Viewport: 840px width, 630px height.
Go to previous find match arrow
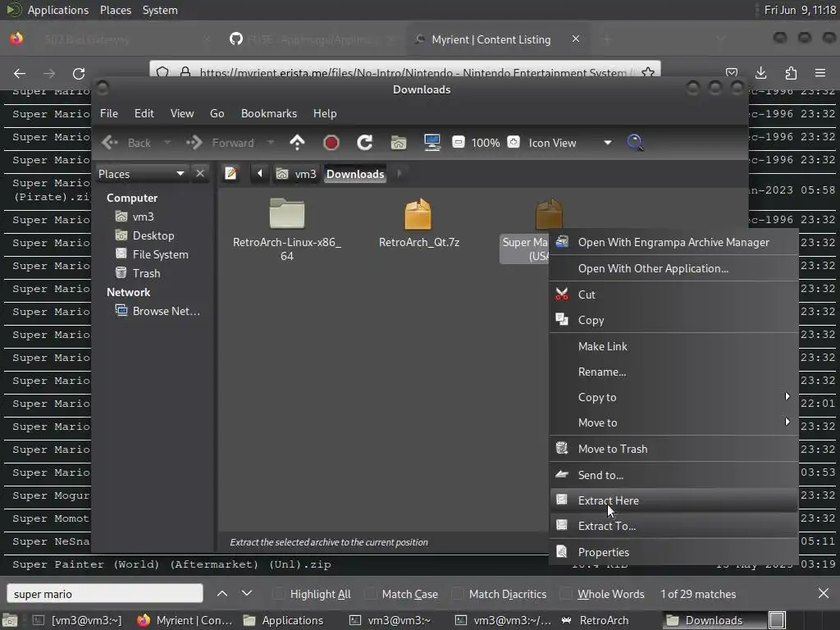tap(222, 594)
